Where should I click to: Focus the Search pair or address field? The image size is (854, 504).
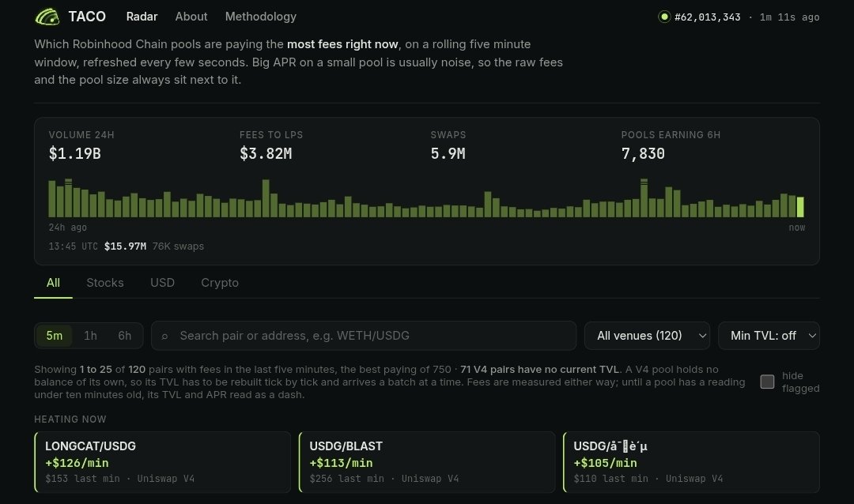point(364,336)
